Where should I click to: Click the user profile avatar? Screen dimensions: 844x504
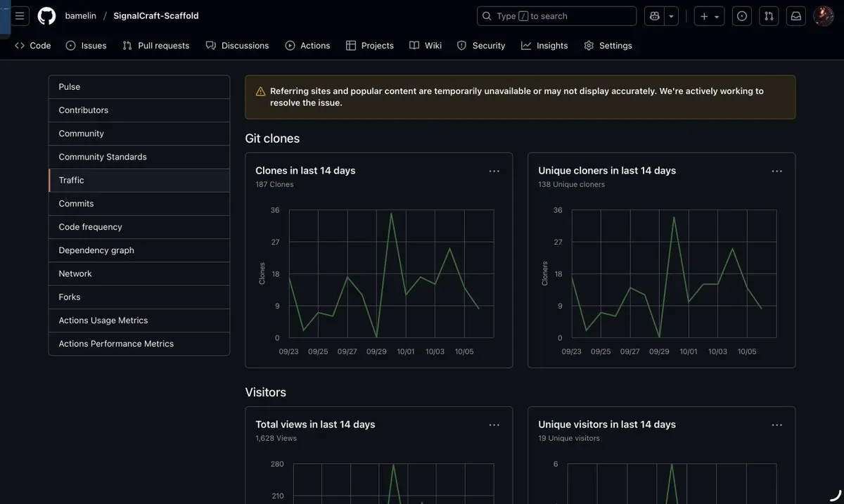(823, 16)
